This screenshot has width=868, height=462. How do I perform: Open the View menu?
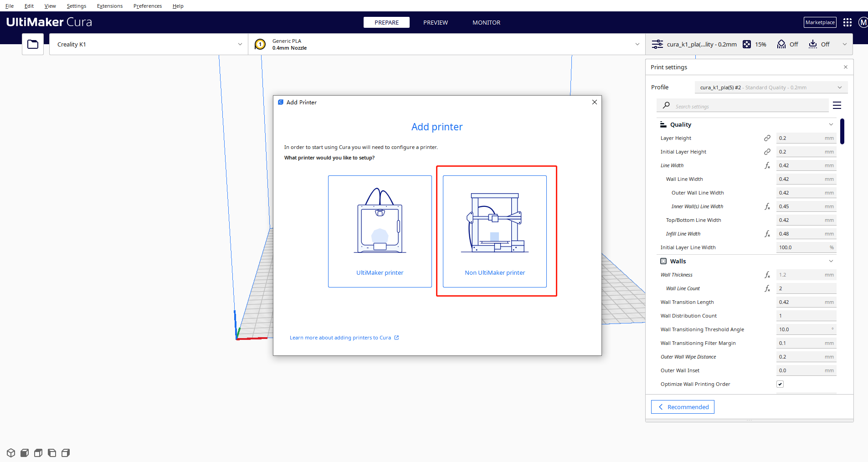pyautogui.click(x=50, y=6)
